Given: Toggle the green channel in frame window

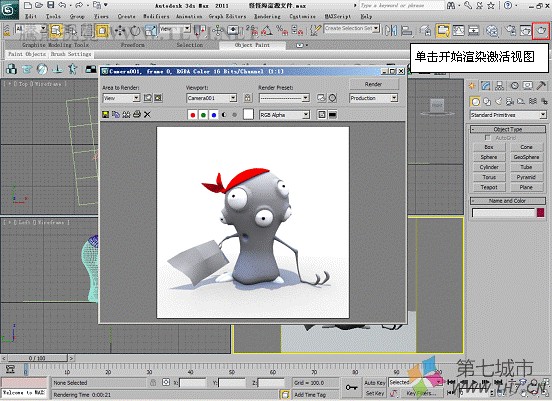Looking at the screenshot, I should [203, 115].
